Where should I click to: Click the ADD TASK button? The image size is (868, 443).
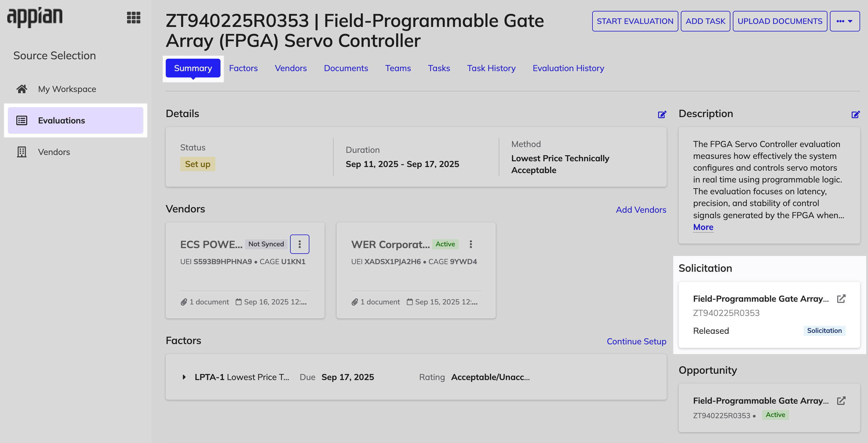coord(705,21)
